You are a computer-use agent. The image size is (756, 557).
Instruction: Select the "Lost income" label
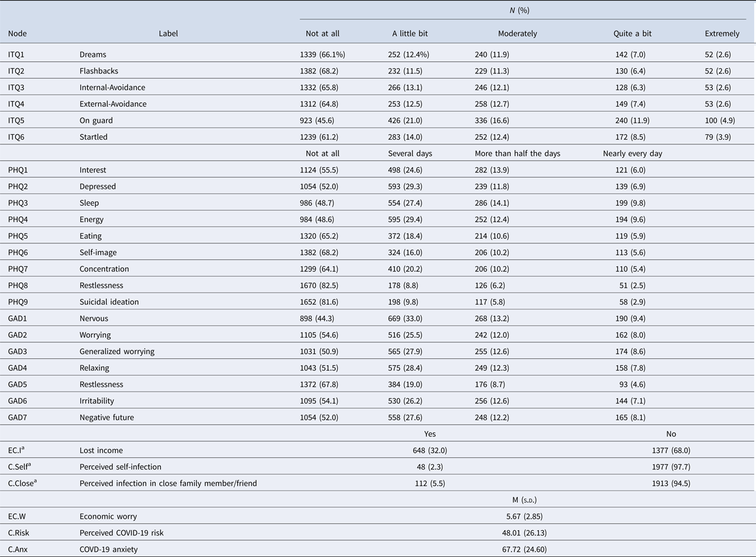102,450
